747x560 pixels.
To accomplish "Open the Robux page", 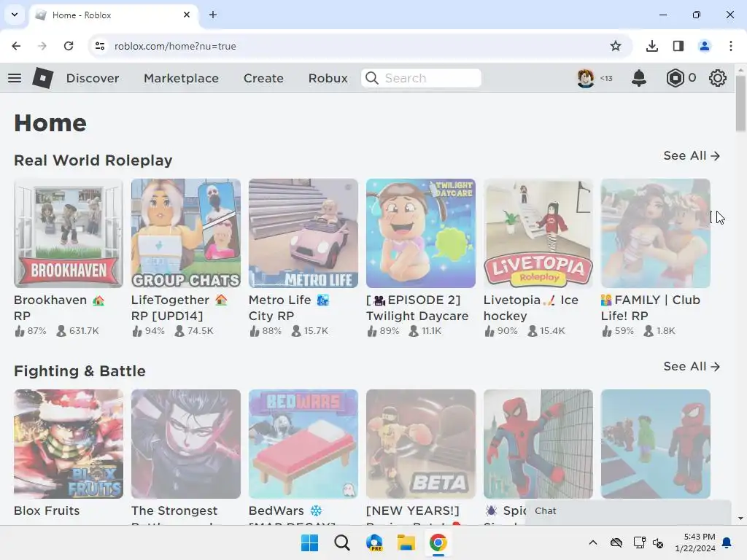I will [x=328, y=78].
